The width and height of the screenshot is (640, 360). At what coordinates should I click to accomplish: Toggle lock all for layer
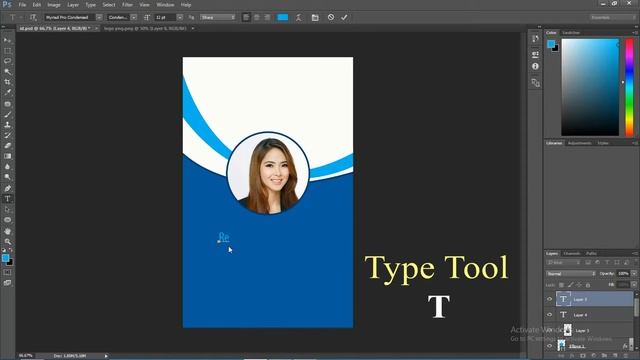pos(588,284)
